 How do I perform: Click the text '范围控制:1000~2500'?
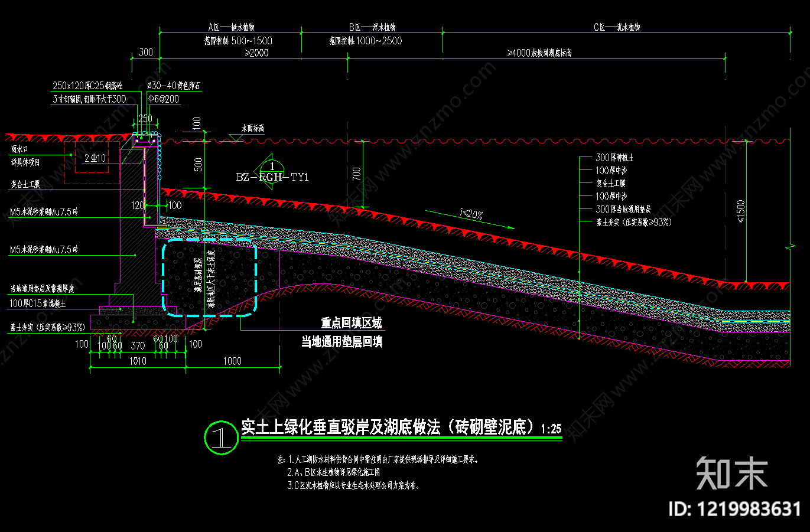click(366, 41)
